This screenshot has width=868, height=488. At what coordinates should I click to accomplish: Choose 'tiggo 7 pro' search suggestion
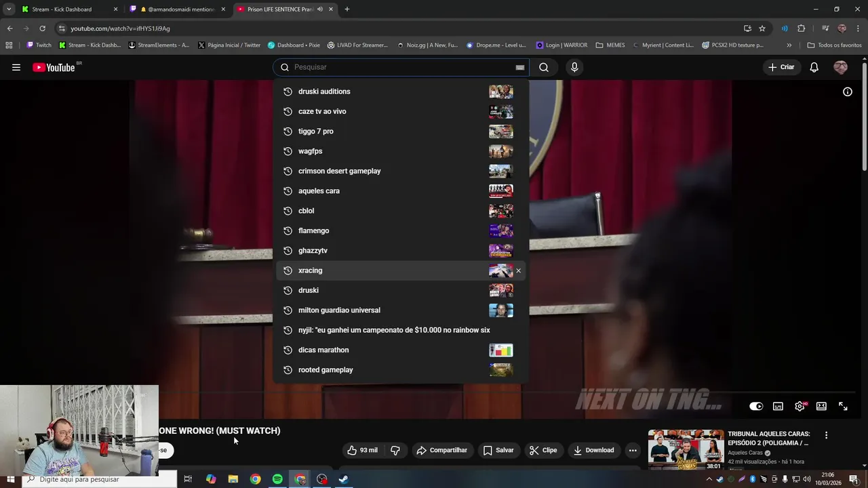tap(401, 131)
